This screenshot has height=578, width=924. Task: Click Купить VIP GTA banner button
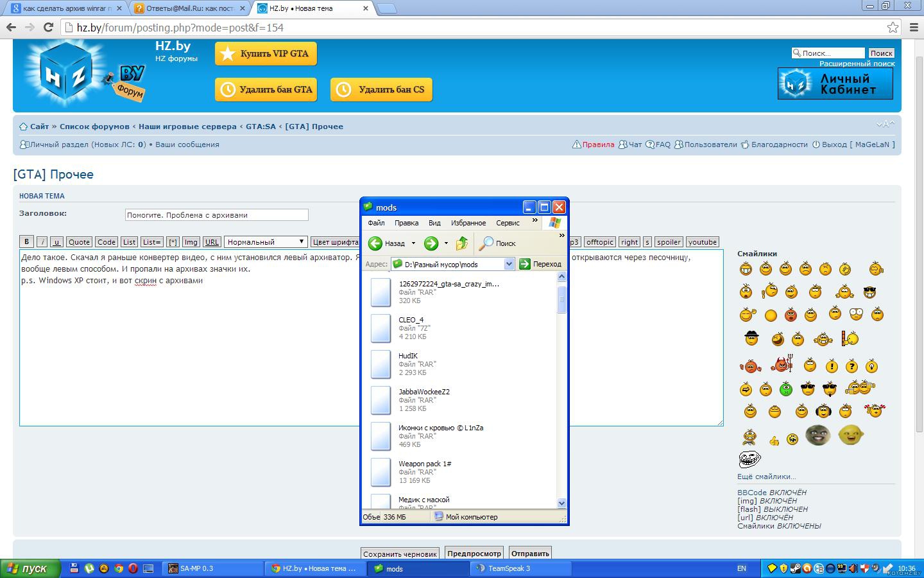tap(266, 53)
